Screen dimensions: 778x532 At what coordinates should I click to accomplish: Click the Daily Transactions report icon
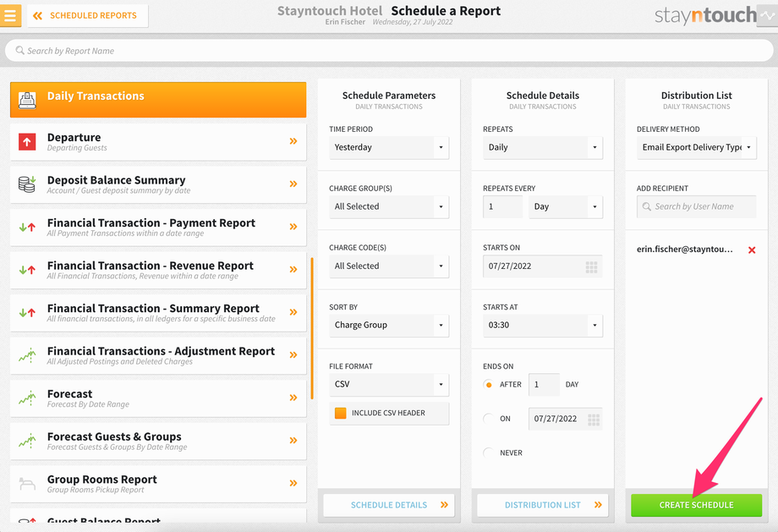tap(27, 101)
